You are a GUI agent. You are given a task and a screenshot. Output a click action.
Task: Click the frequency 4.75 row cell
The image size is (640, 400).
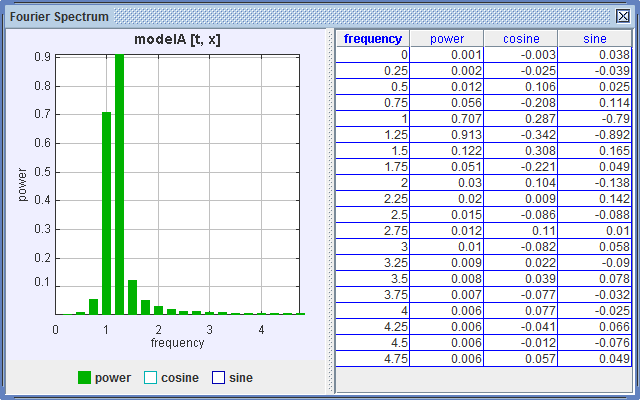[372, 358]
